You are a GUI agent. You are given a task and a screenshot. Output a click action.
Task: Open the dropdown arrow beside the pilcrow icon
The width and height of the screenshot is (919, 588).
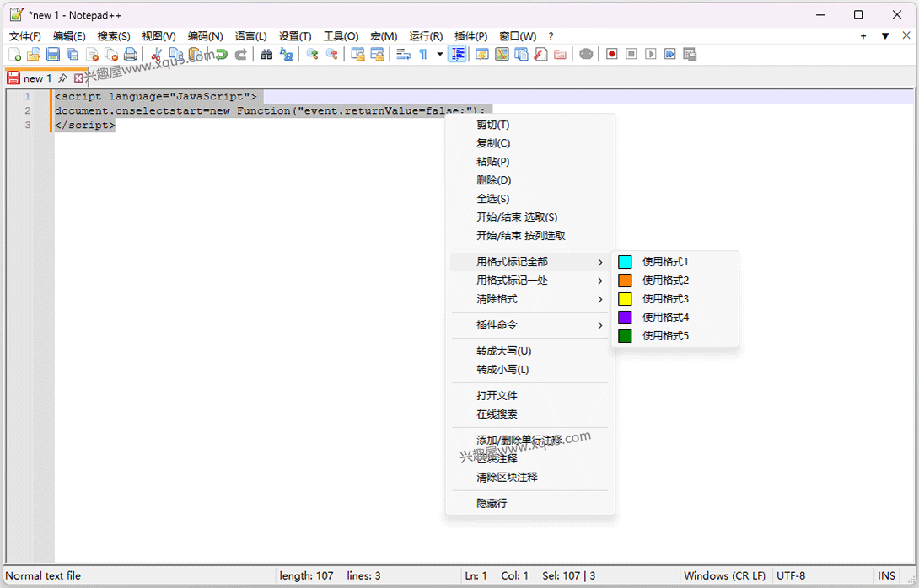pos(439,55)
